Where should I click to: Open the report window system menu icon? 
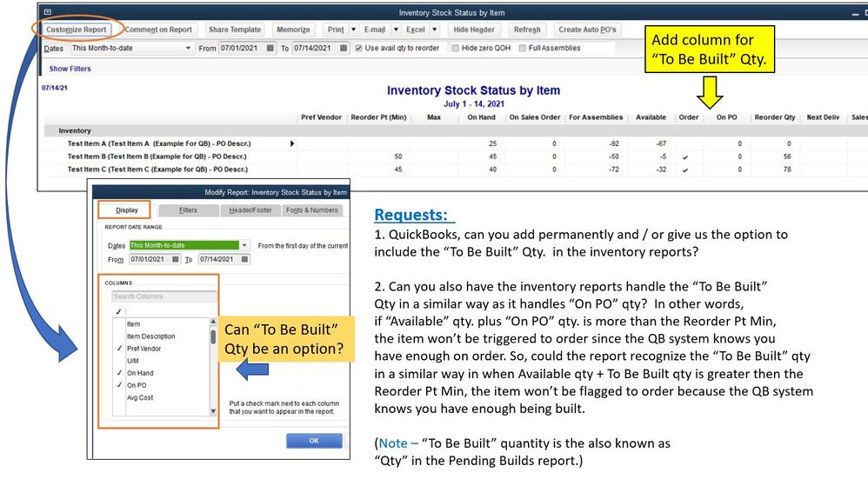point(48,11)
